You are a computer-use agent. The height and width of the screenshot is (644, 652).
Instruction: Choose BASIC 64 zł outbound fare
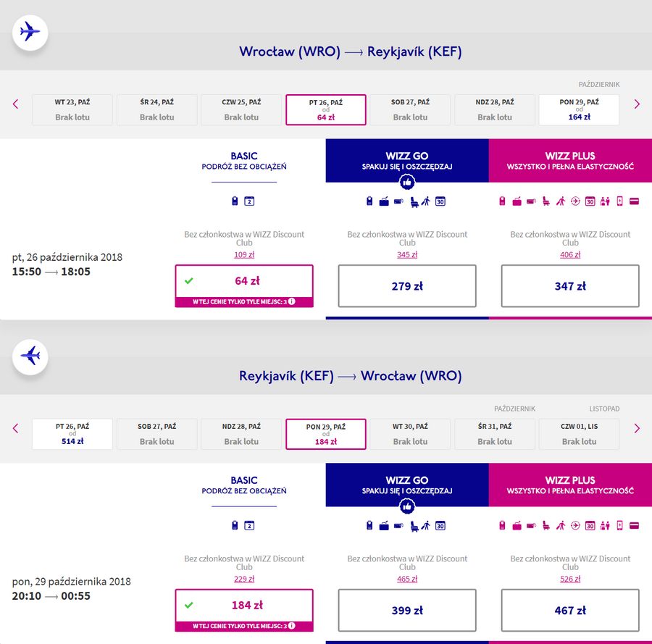point(244,286)
